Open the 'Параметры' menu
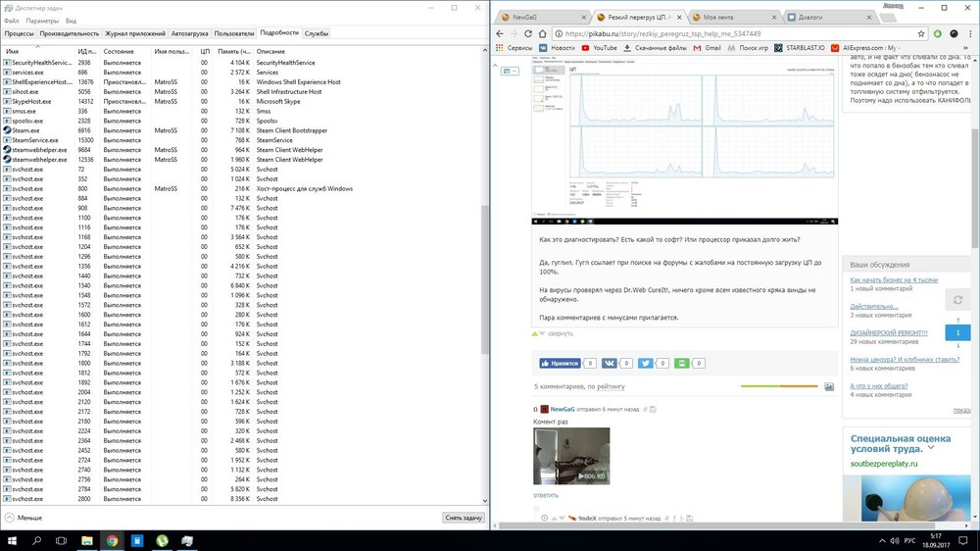This screenshot has height=551, width=980. click(x=42, y=20)
